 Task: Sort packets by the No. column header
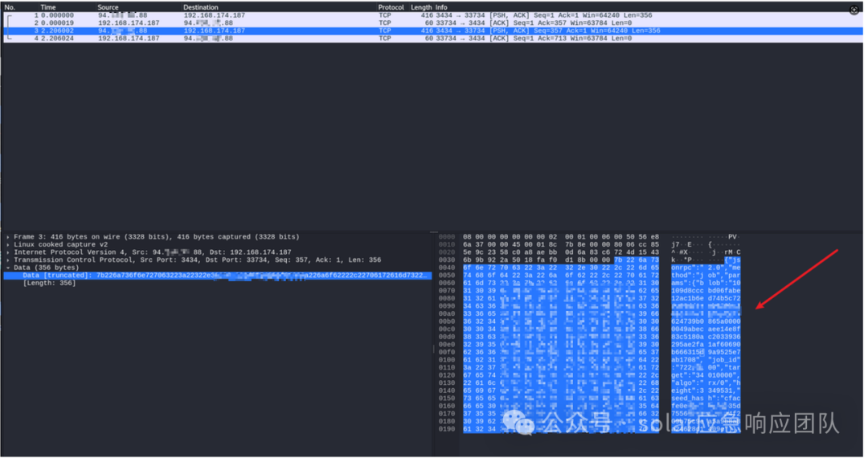10,7
